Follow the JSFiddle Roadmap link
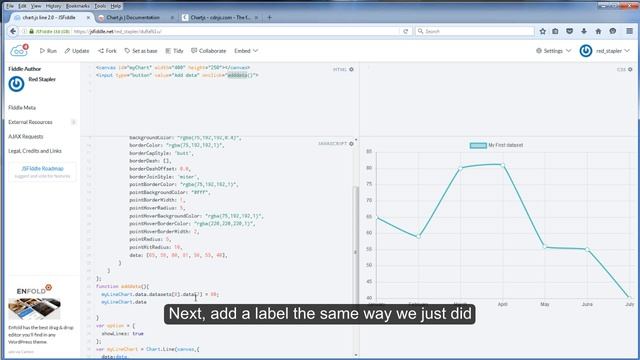 point(42,169)
